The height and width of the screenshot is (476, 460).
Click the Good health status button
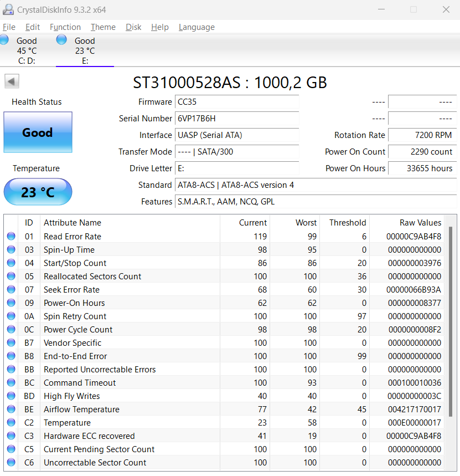point(38,132)
